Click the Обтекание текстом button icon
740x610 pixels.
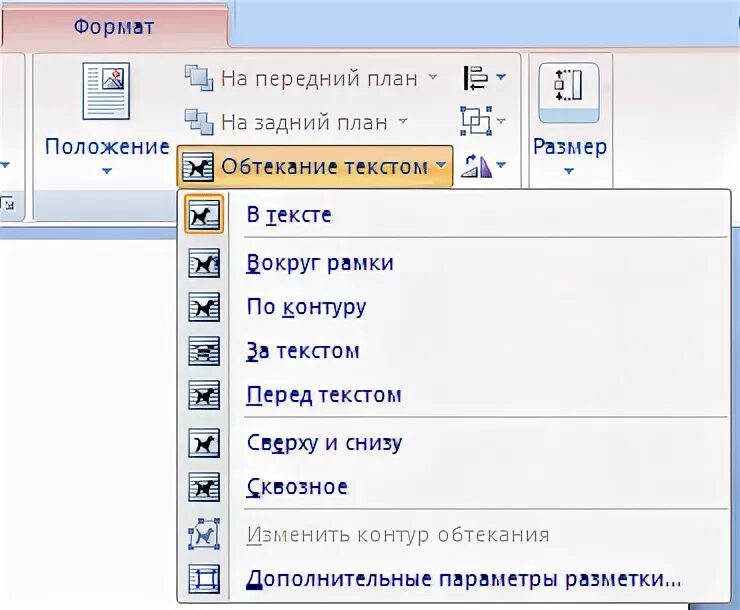pyautogui.click(x=198, y=167)
